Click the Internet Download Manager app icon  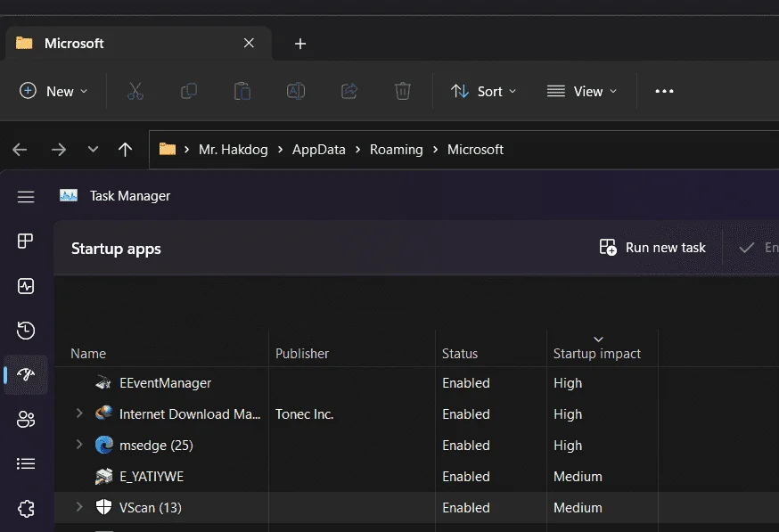pyautogui.click(x=103, y=413)
